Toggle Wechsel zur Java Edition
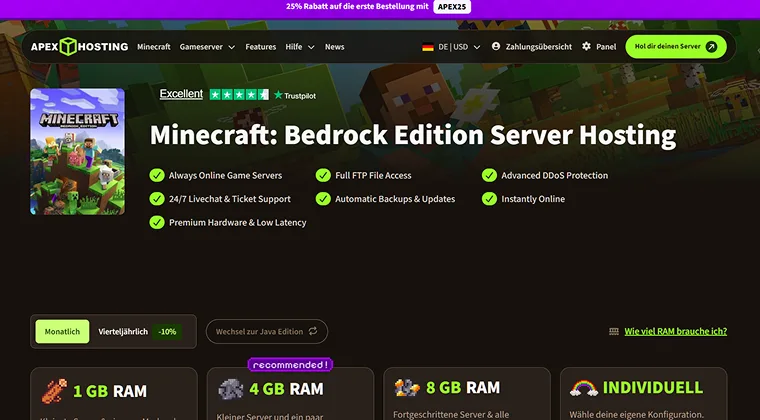This screenshot has width=760, height=420. [266, 331]
